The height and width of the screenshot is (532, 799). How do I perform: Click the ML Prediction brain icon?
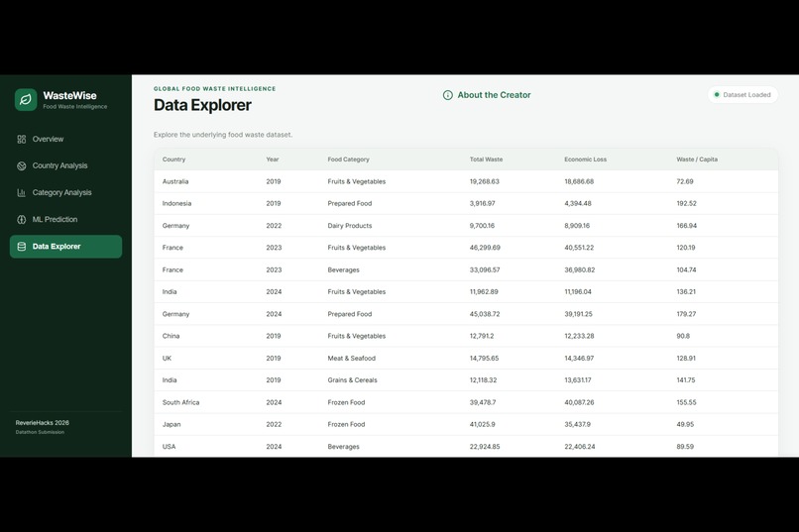coord(22,219)
